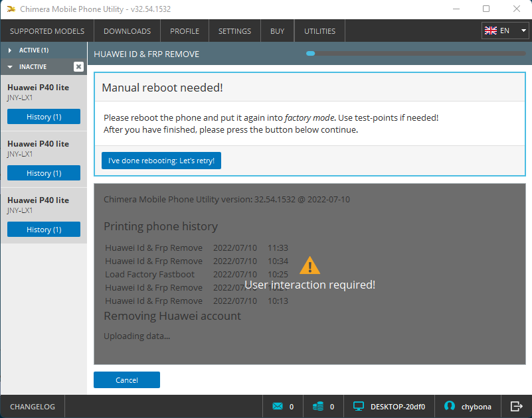Go to the PROFILE tab
The image size is (532, 418).
point(185,31)
